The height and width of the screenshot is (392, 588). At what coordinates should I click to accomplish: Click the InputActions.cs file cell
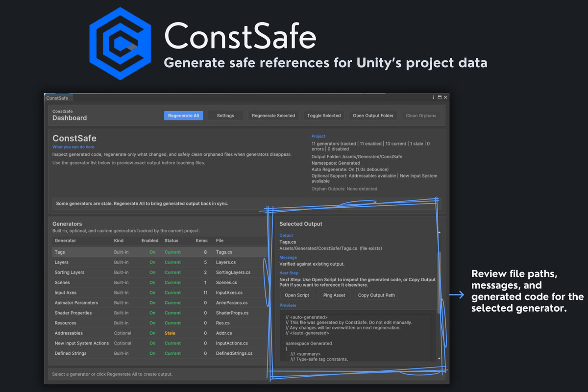pos(232,343)
